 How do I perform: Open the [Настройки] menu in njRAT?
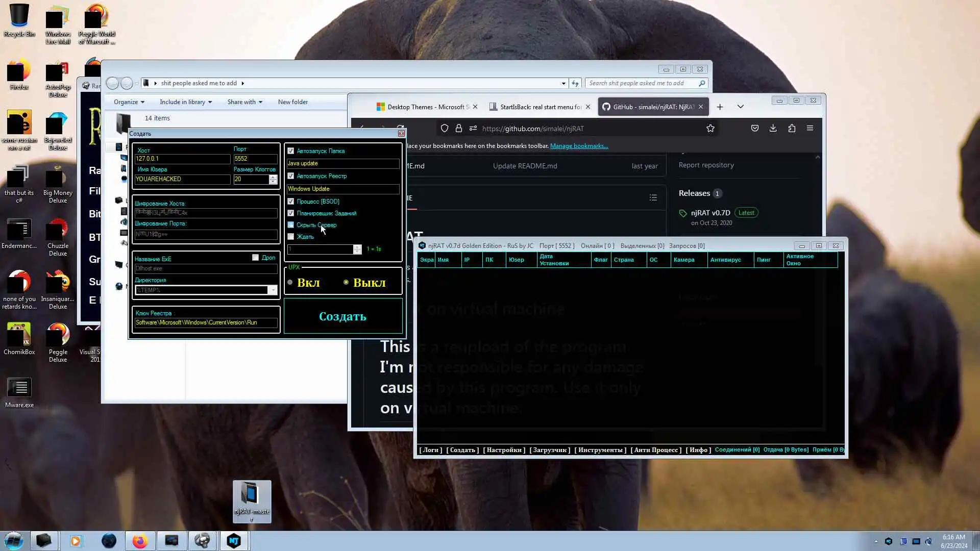point(504,450)
